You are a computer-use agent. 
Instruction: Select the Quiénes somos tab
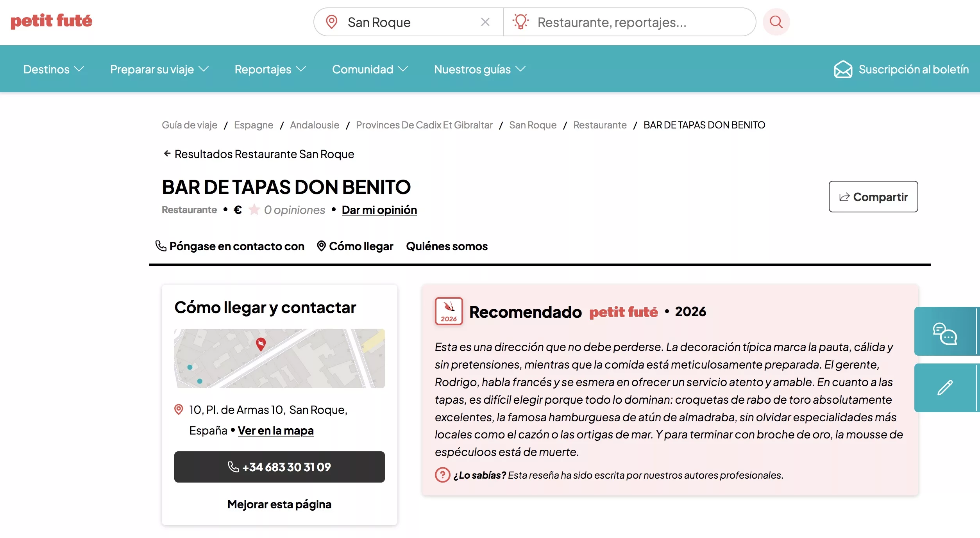pyautogui.click(x=447, y=246)
